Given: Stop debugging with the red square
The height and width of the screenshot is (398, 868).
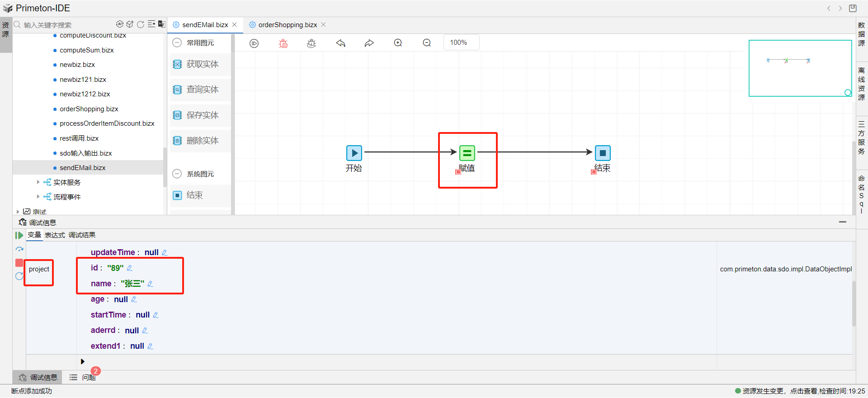Looking at the screenshot, I should click(x=19, y=263).
